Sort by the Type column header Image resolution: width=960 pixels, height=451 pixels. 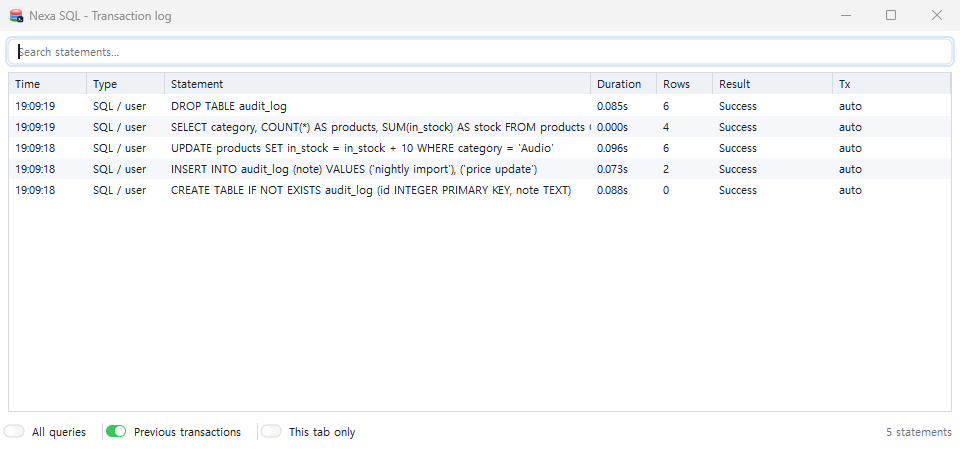click(126, 84)
